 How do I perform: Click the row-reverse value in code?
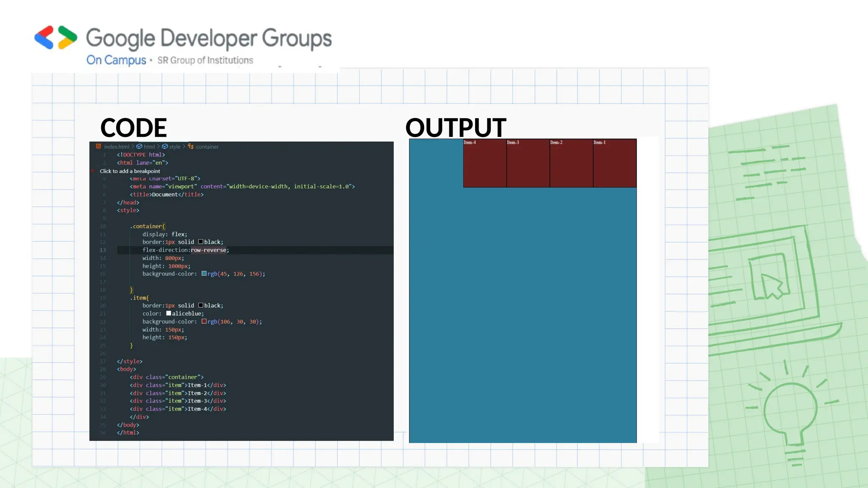pos(209,250)
